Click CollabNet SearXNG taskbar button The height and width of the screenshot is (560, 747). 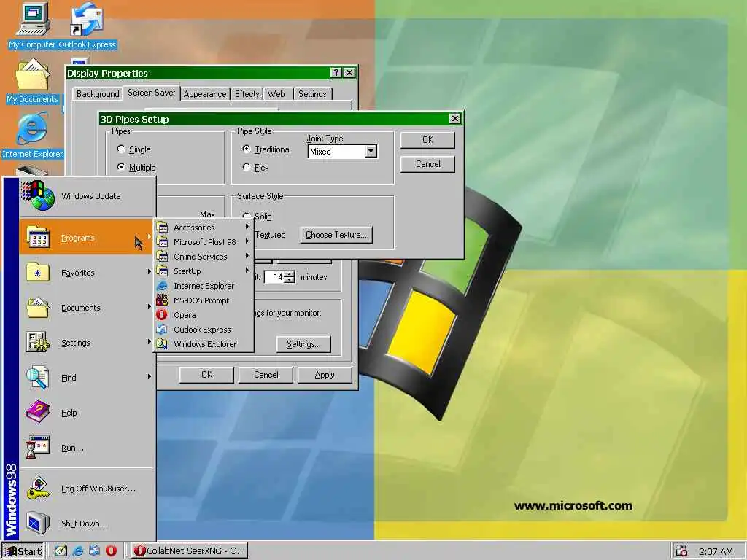(x=189, y=551)
